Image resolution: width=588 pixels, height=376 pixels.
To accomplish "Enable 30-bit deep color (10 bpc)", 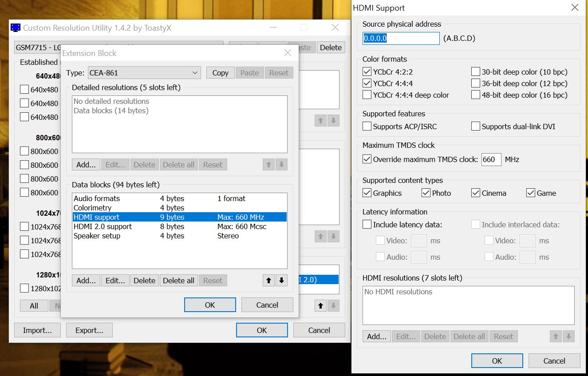I will 476,72.
